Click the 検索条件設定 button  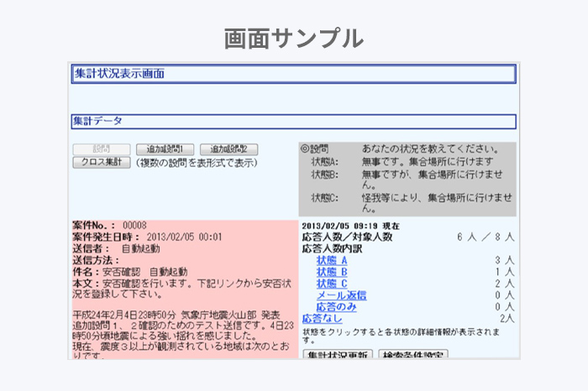[x=413, y=354]
